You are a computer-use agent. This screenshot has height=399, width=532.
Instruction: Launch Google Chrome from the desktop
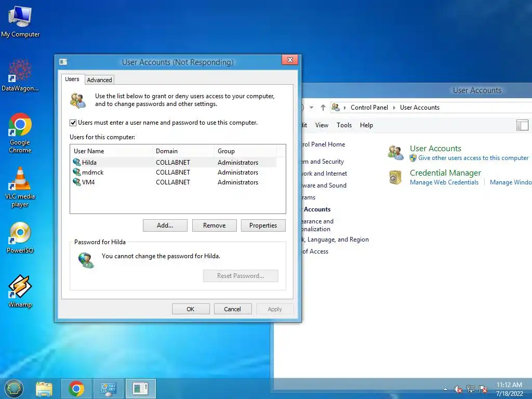pos(20,133)
